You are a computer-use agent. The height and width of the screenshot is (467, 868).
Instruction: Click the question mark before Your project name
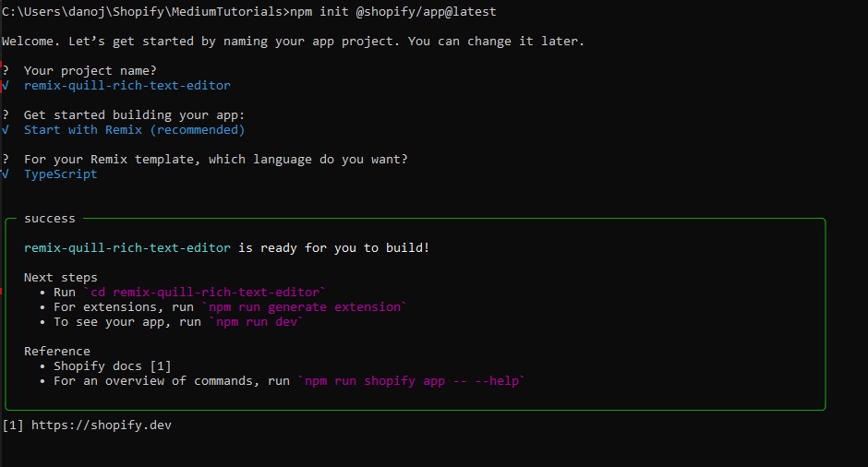coord(6,71)
